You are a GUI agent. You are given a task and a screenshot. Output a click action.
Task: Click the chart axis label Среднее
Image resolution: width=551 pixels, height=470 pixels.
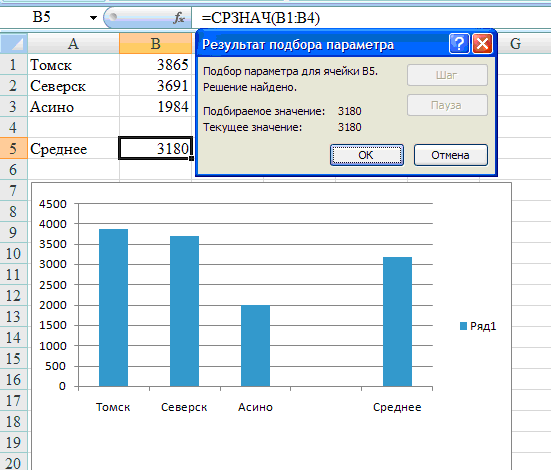(397, 407)
